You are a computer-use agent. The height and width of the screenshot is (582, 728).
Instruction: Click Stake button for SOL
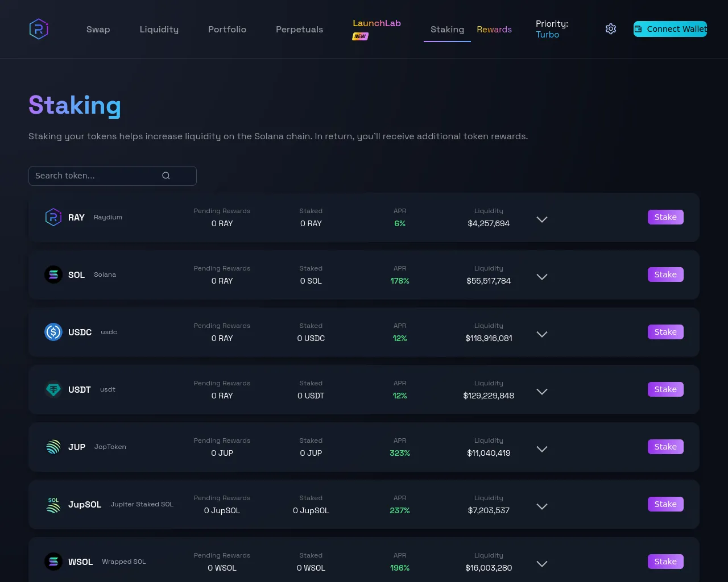click(x=665, y=275)
